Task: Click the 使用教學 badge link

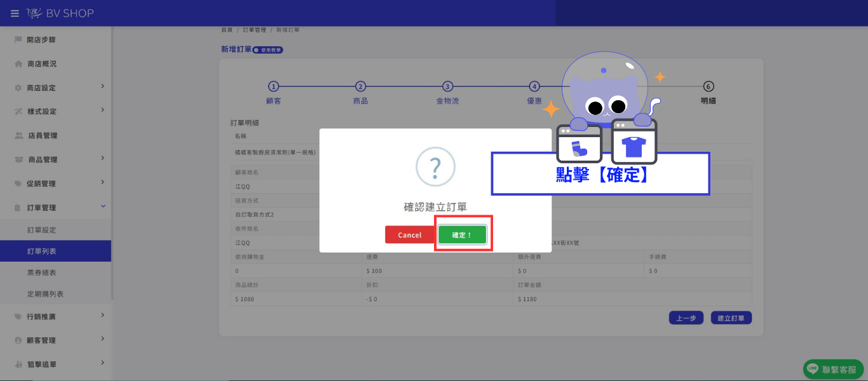Action: pos(268,50)
